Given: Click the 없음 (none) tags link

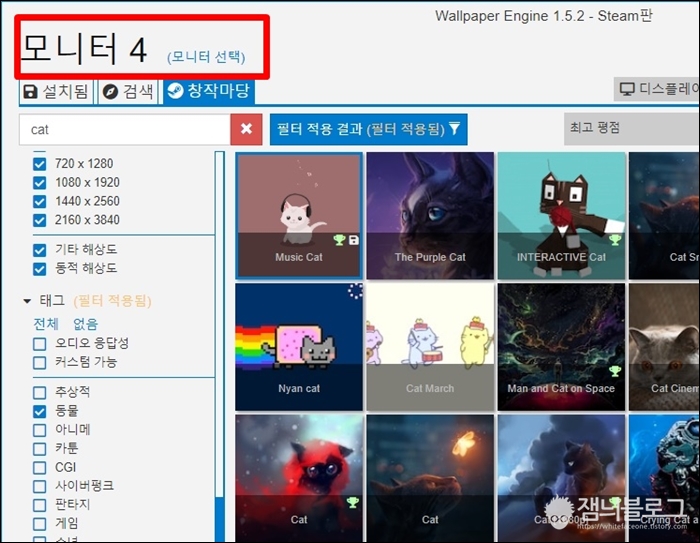Looking at the screenshot, I should (x=85, y=324).
